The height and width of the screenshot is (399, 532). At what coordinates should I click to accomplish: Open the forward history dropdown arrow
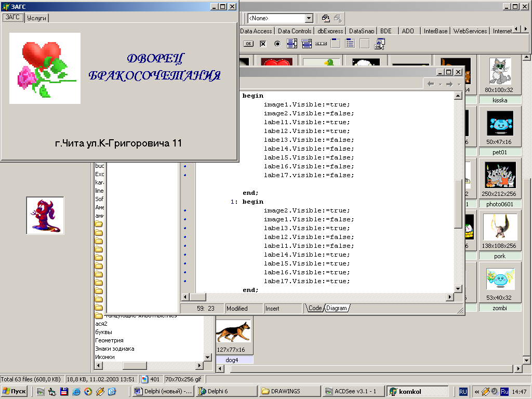pos(459,84)
